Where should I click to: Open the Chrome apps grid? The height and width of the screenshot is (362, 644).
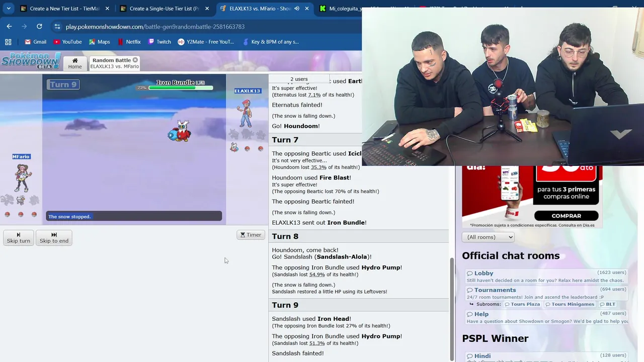click(x=8, y=42)
